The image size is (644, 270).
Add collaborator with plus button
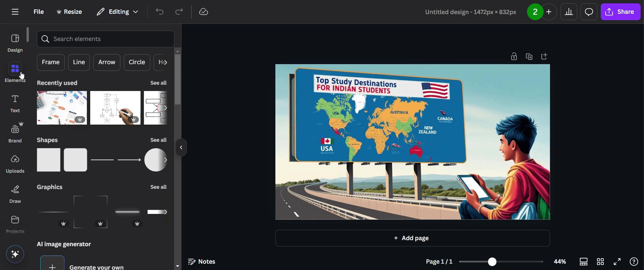click(x=549, y=12)
